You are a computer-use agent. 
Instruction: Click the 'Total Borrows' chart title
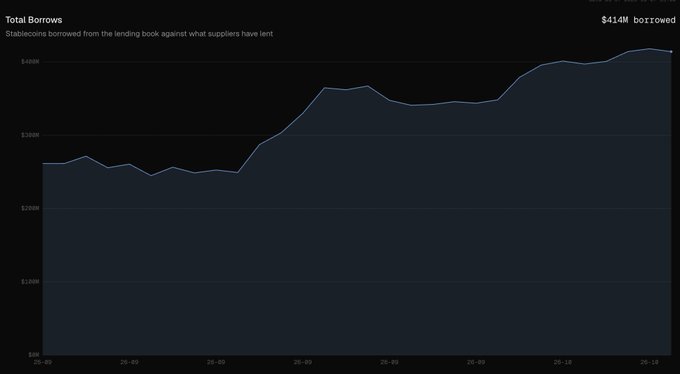click(x=33, y=20)
